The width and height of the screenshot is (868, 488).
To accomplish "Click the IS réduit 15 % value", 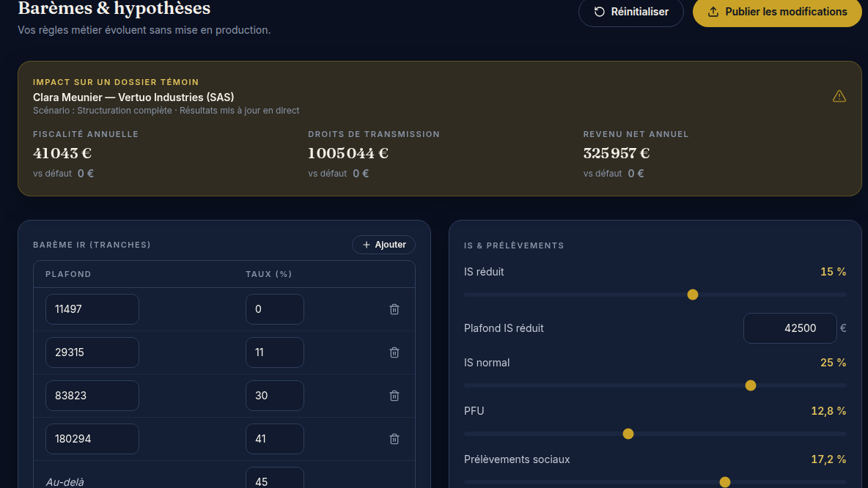I will click(833, 272).
